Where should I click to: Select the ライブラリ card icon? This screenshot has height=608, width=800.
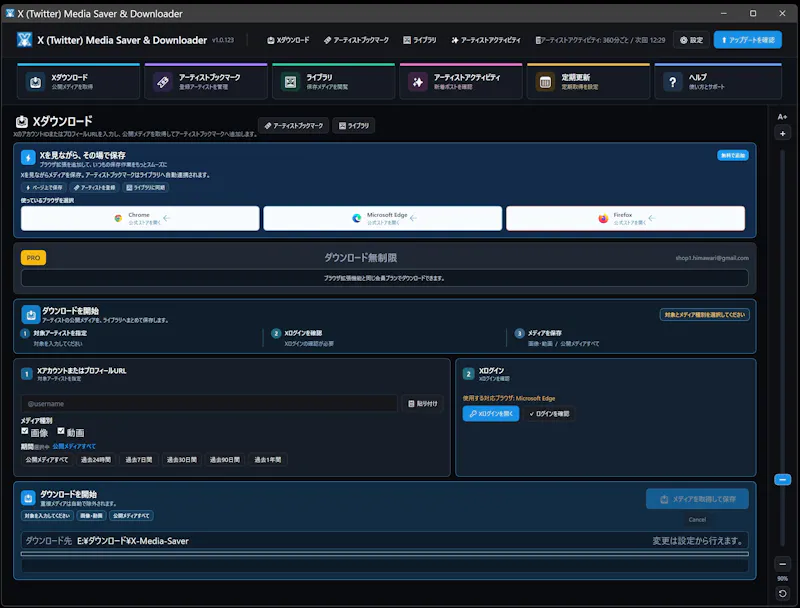[290, 82]
